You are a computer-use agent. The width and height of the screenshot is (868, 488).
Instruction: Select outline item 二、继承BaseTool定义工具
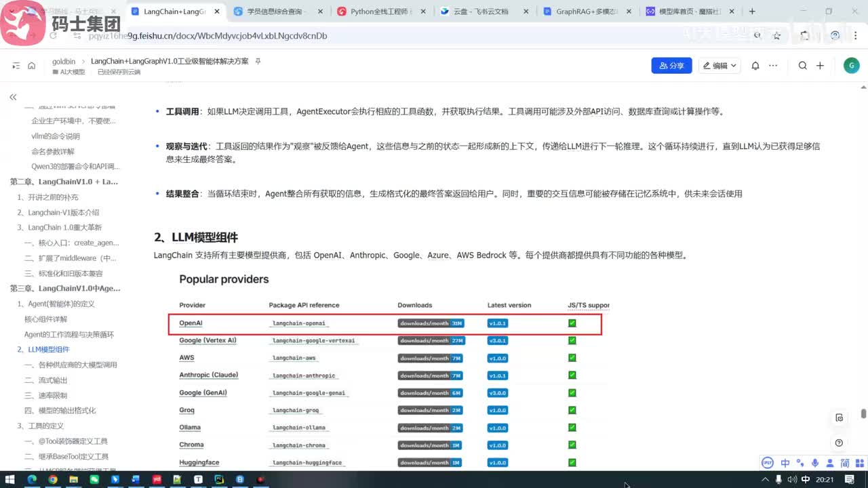coord(66,456)
